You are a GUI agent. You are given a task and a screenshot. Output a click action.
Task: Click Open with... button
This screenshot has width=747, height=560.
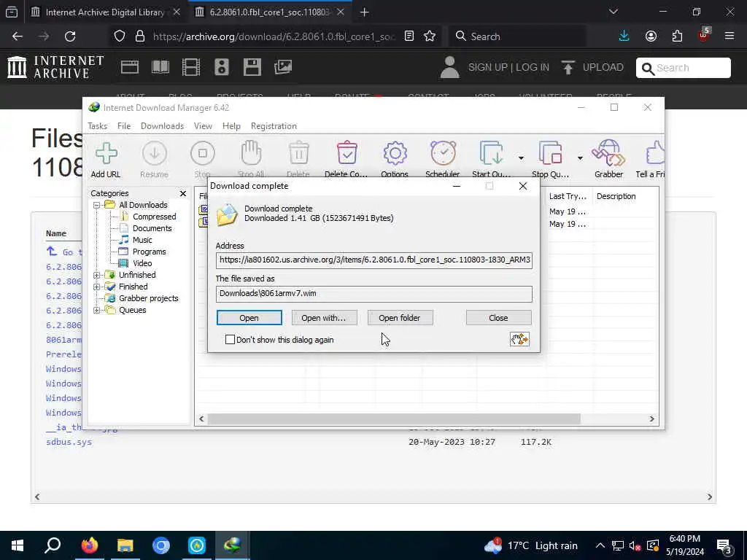(324, 318)
